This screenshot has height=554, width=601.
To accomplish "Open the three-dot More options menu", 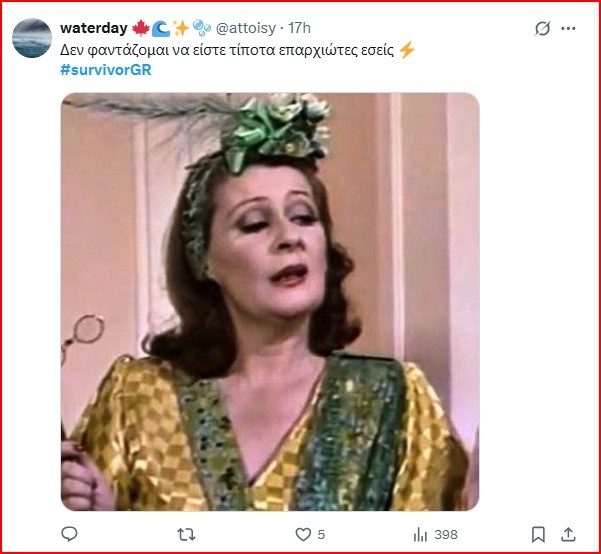I will tap(569, 29).
